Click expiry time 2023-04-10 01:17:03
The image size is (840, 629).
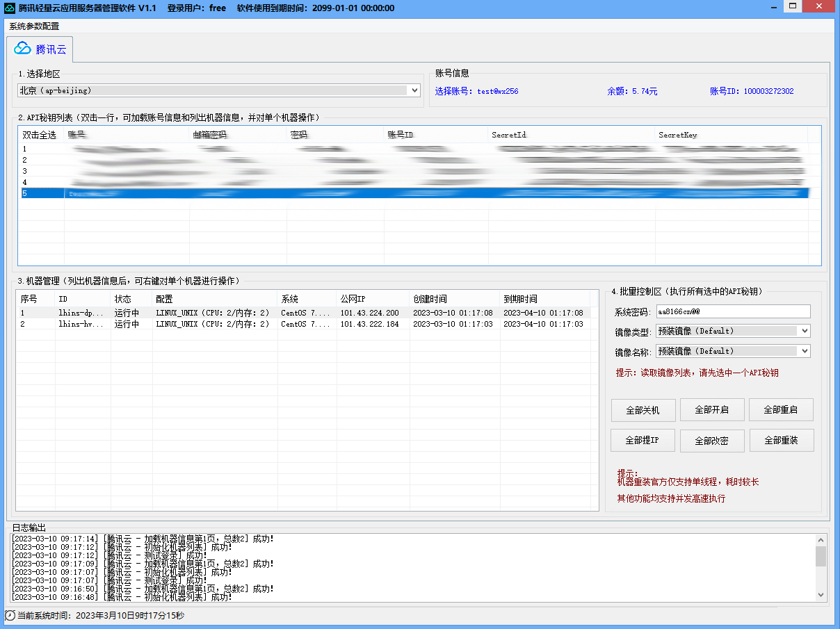(543, 325)
